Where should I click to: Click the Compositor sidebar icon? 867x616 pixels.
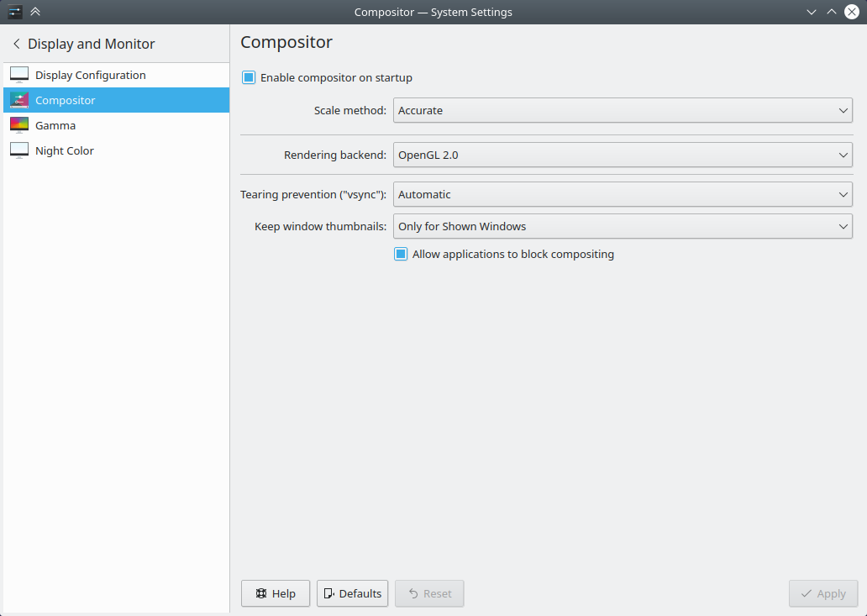click(19, 99)
